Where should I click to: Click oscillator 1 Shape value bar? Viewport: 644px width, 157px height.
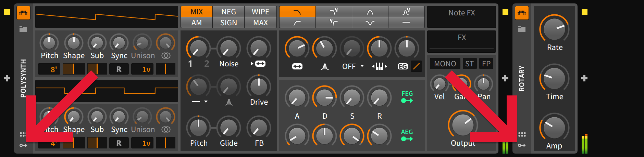click(x=74, y=69)
